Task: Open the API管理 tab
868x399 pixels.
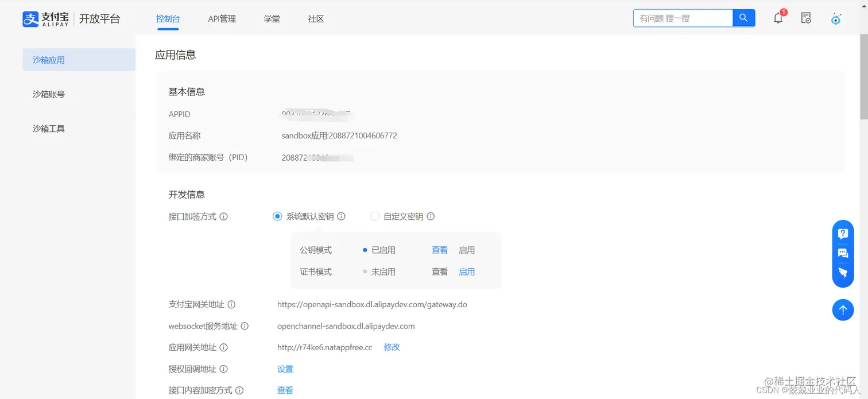Action: coord(222,19)
